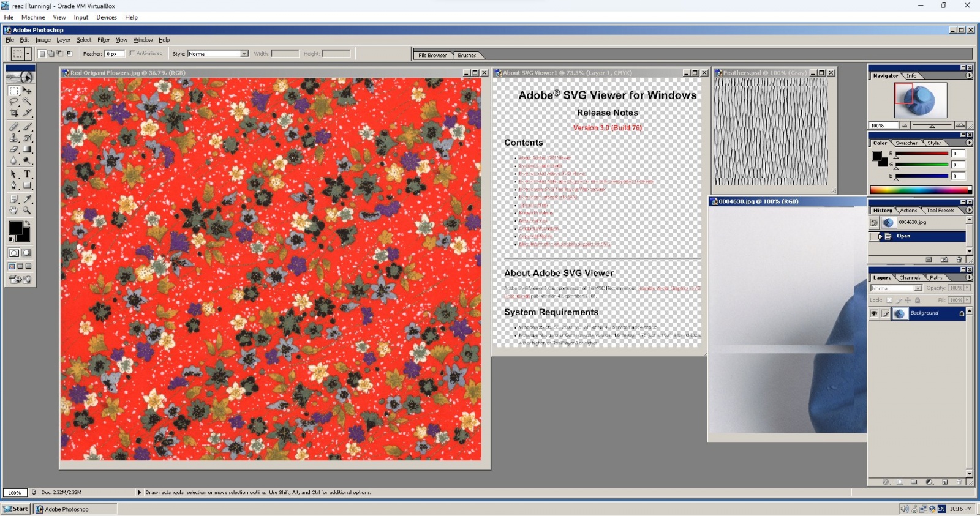Select the Hand tool
Screen dimensions: 980x516
click(x=14, y=210)
